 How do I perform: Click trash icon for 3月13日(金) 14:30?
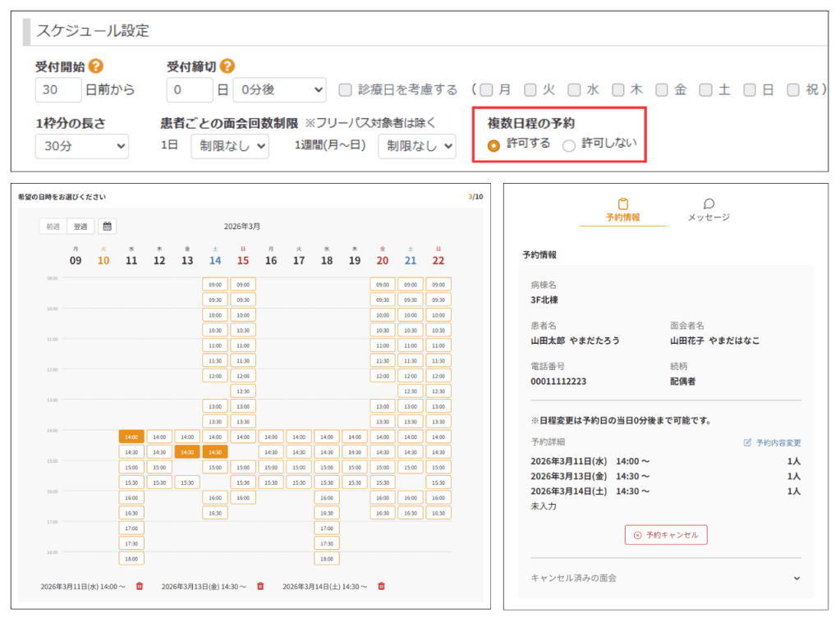click(x=260, y=586)
